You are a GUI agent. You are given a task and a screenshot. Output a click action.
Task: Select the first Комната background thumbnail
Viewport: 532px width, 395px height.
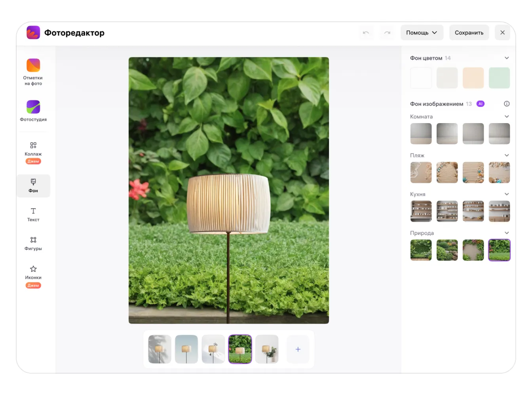(421, 134)
